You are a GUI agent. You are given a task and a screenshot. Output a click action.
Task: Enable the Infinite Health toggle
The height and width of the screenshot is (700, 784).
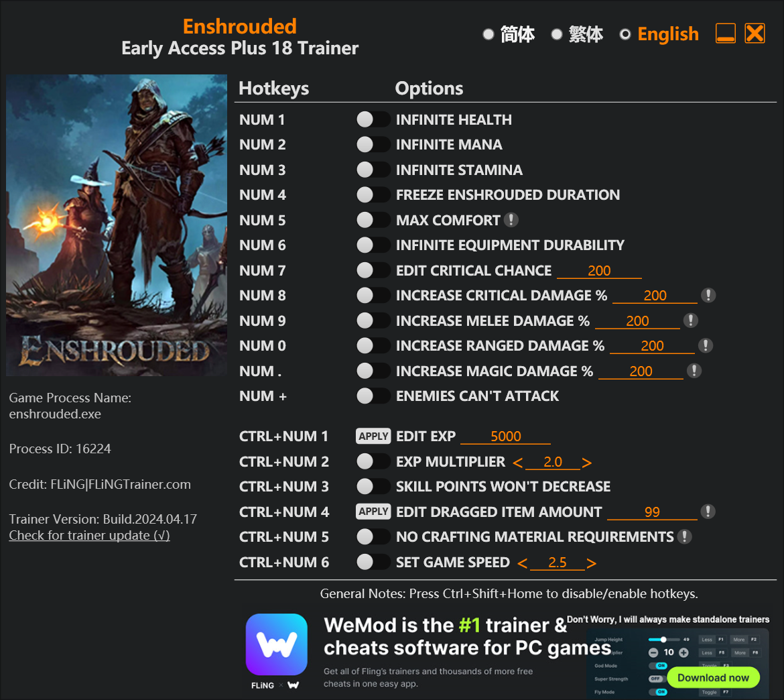click(x=373, y=119)
